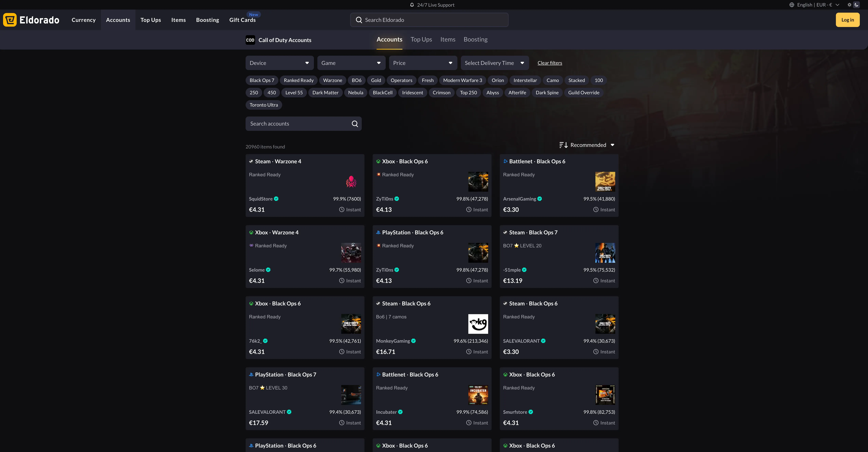
Task: Click the Call of Duty icon beside Accounts heading
Action: [250, 40]
